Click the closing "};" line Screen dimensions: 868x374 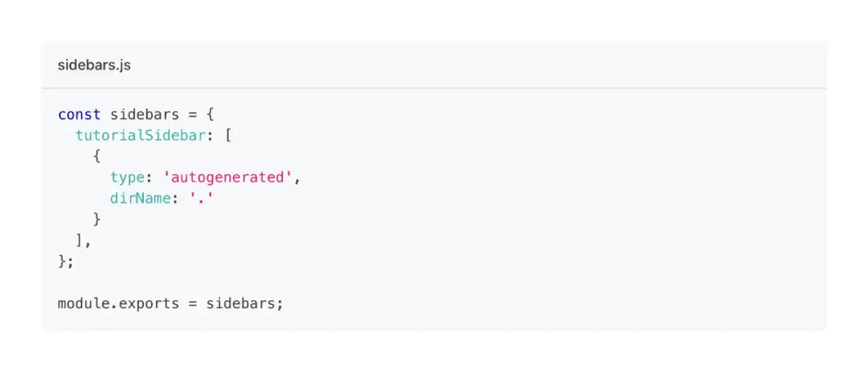click(x=66, y=261)
